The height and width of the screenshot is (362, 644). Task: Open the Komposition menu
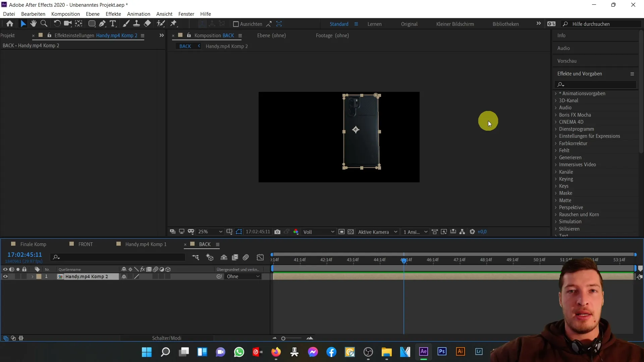pyautogui.click(x=65, y=14)
